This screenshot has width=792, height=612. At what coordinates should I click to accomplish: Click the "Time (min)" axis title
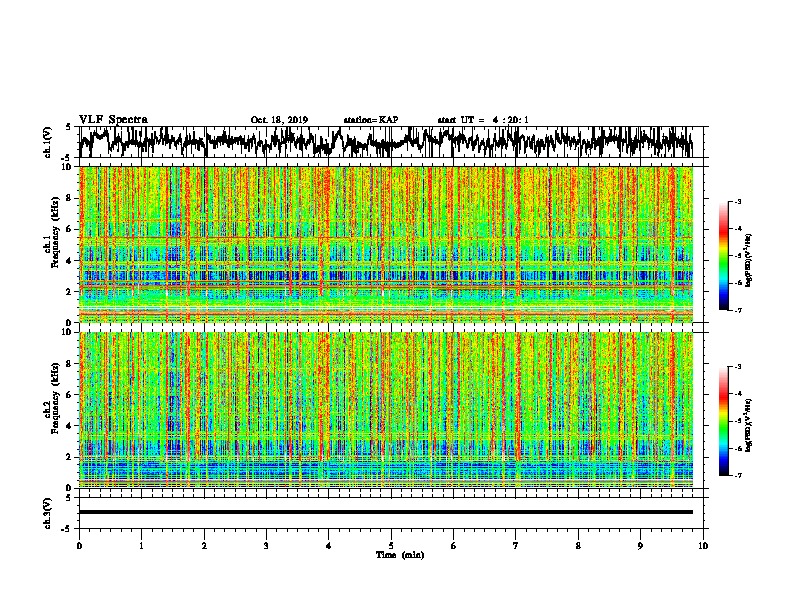pos(400,555)
